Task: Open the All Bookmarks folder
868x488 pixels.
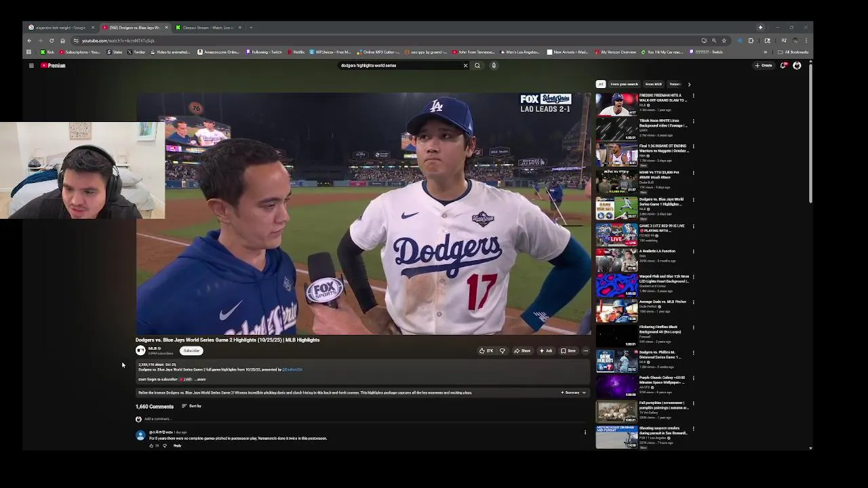Action: [793, 52]
